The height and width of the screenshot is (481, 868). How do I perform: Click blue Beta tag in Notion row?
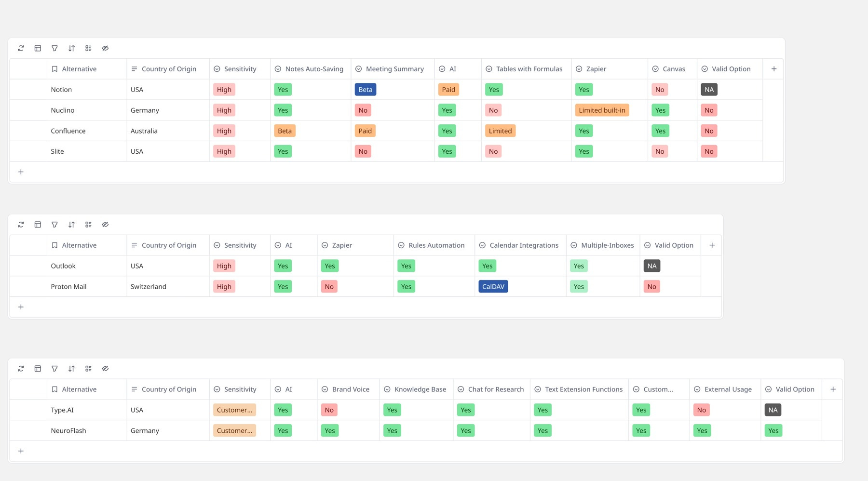pos(366,90)
